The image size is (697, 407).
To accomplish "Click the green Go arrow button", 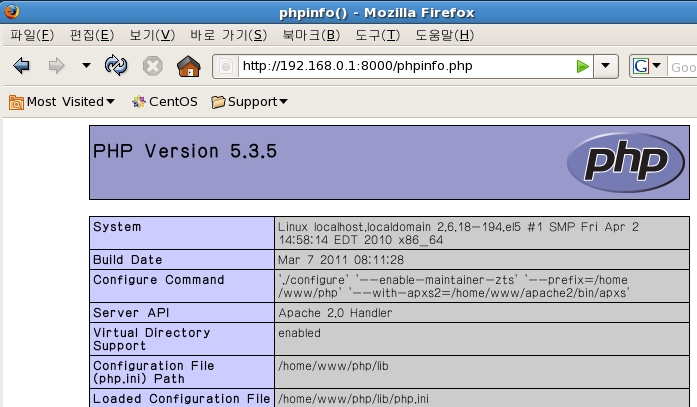I will 582,67.
